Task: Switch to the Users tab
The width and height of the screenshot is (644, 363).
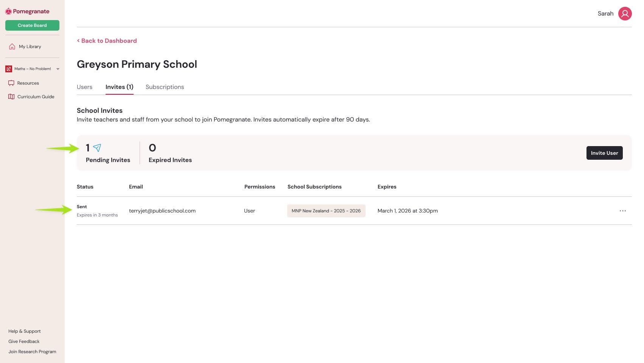Action: click(84, 87)
